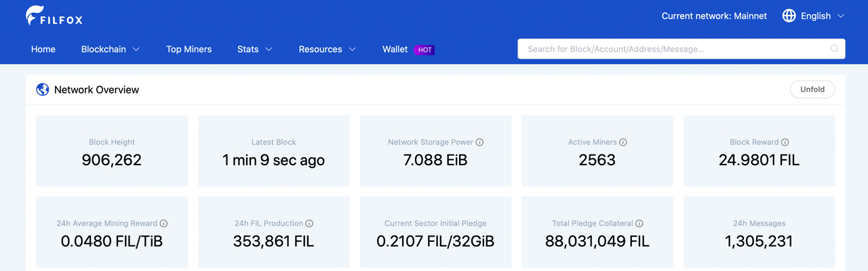Click the 0.2107 FIL/32GiB pledge value
This screenshot has width=868, height=271.
pos(435,241)
